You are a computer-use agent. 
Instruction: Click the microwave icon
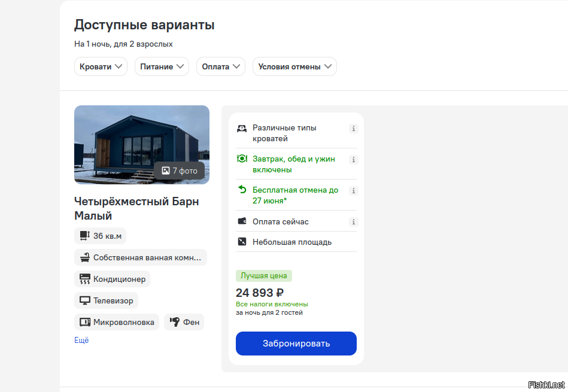tap(85, 322)
